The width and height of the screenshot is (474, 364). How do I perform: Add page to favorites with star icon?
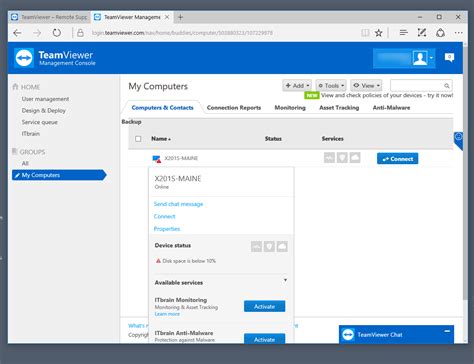378,33
